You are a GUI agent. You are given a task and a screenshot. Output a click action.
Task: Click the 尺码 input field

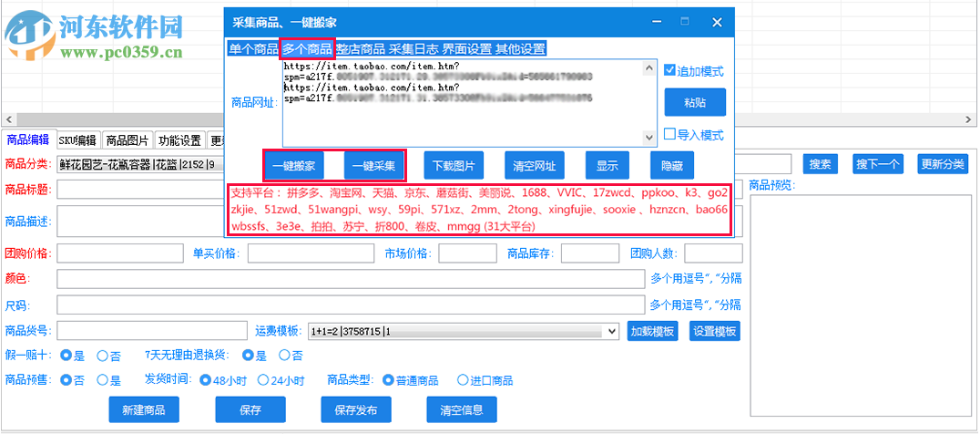351,305
